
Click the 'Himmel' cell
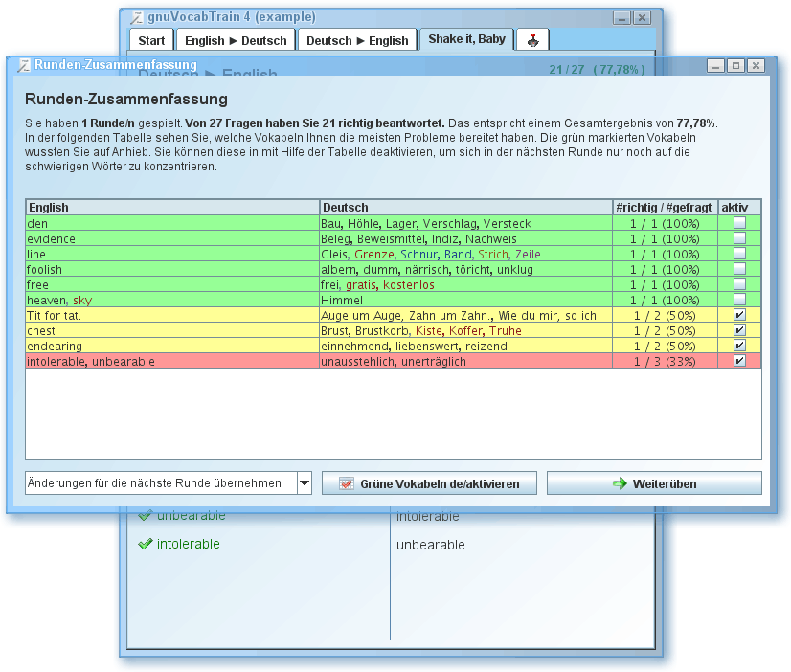[466, 300]
